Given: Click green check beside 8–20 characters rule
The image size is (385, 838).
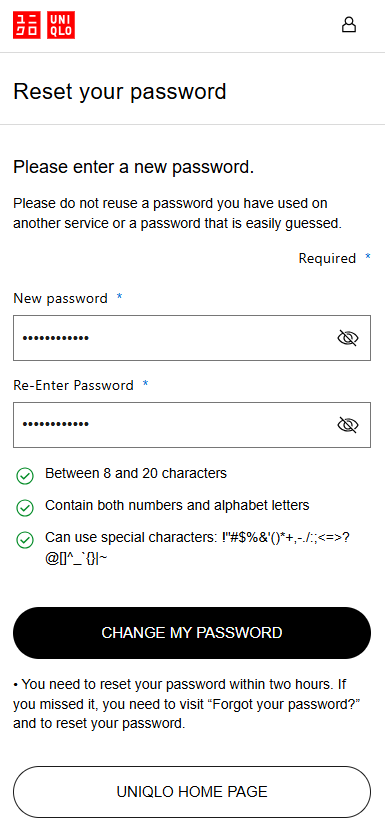Looking at the screenshot, I should [25, 475].
